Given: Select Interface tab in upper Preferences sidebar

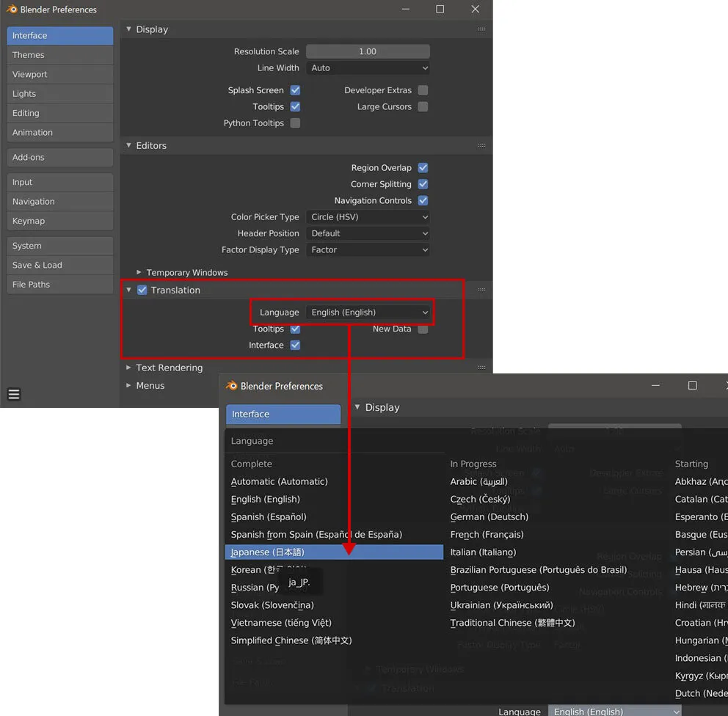Looking at the screenshot, I should (60, 36).
